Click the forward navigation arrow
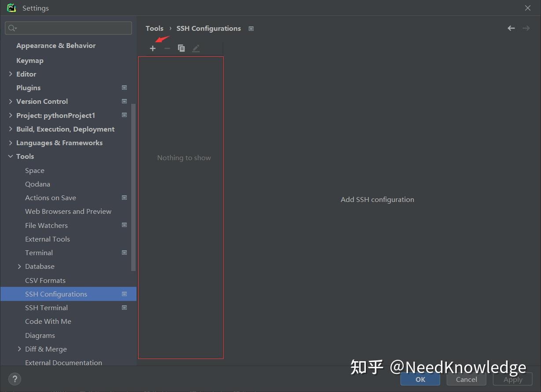Image resolution: width=541 pixels, height=392 pixels. pyautogui.click(x=526, y=28)
